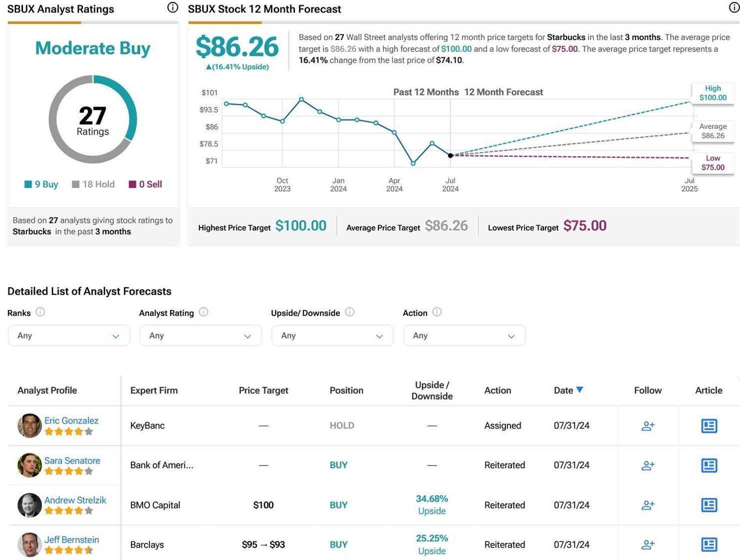Open the info tooltip next to Ranks

pos(40,312)
